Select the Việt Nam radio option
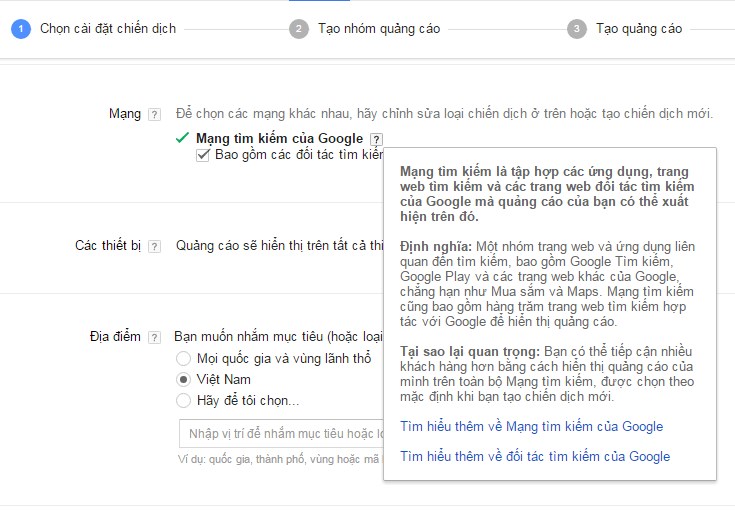 183,379
